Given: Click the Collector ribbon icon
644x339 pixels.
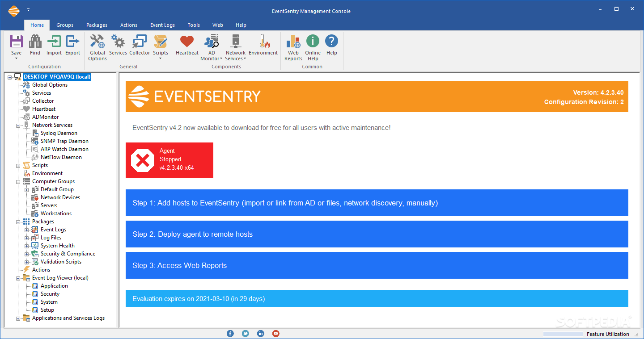Looking at the screenshot, I should pos(140,42).
